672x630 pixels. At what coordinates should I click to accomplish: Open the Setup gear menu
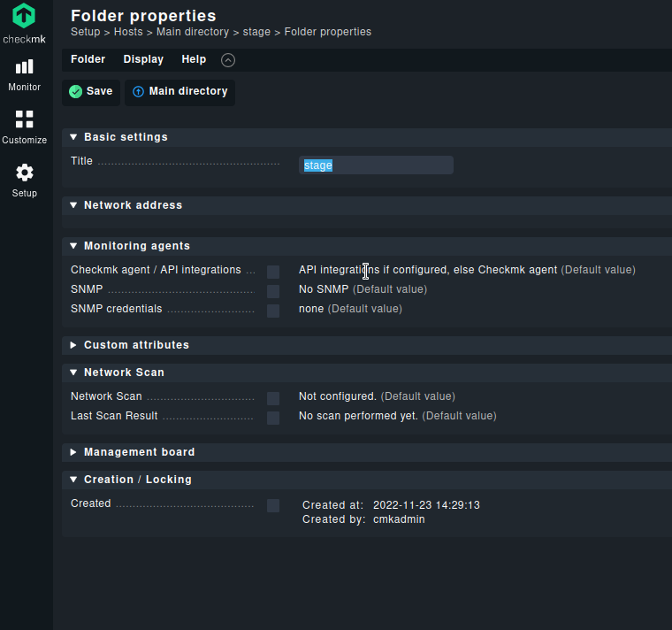point(25,181)
